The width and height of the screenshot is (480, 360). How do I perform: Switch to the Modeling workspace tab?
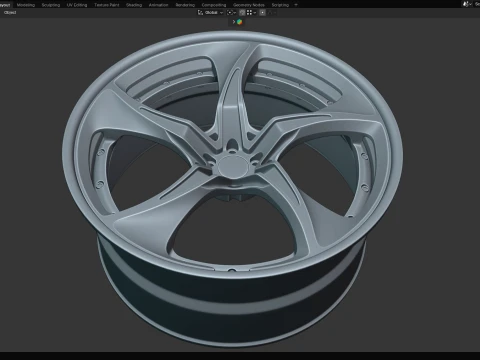click(x=26, y=5)
